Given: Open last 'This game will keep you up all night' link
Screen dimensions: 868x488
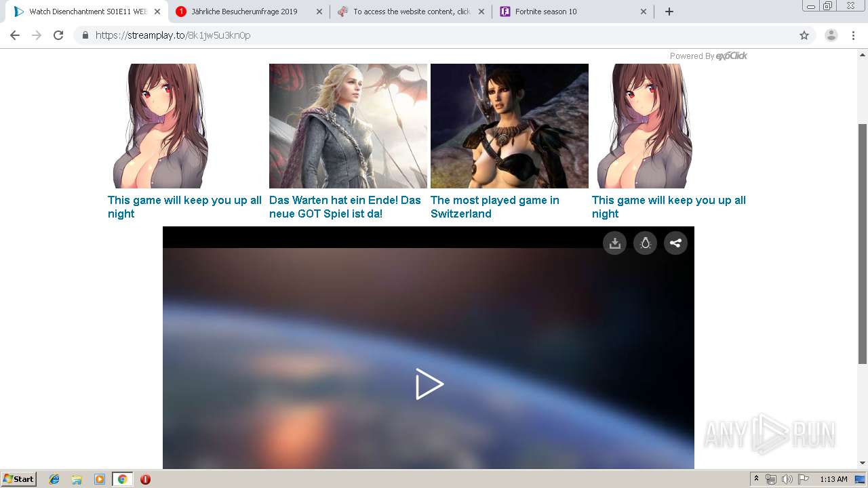Looking at the screenshot, I should tap(669, 207).
